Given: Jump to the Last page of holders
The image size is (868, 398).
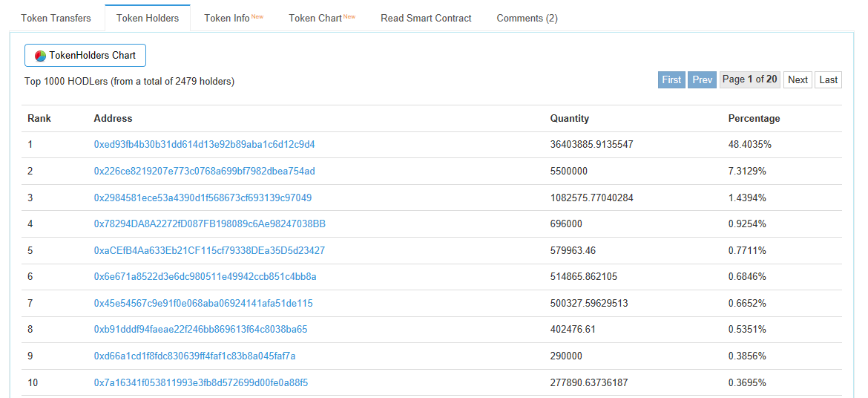Looking at the screenshot, I should [828, 79].
